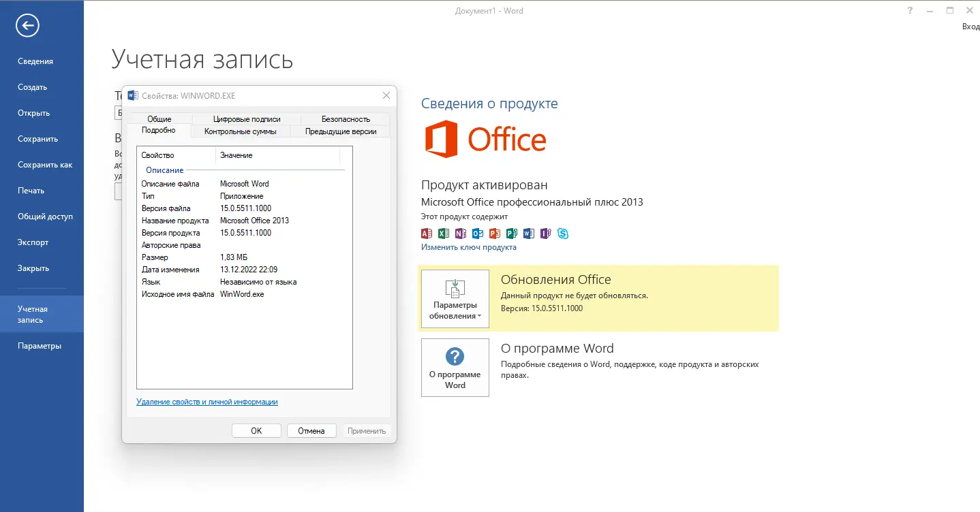980x512 pixels.
Task: Click the Word icon in the properties dialog title
Action: 132,96
